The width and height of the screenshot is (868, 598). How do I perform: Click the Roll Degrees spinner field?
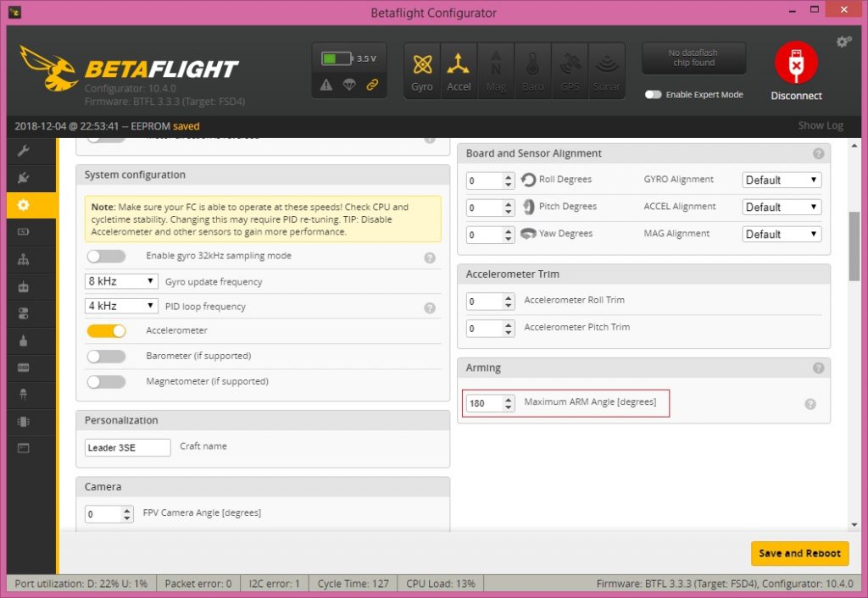pos(491,180)
